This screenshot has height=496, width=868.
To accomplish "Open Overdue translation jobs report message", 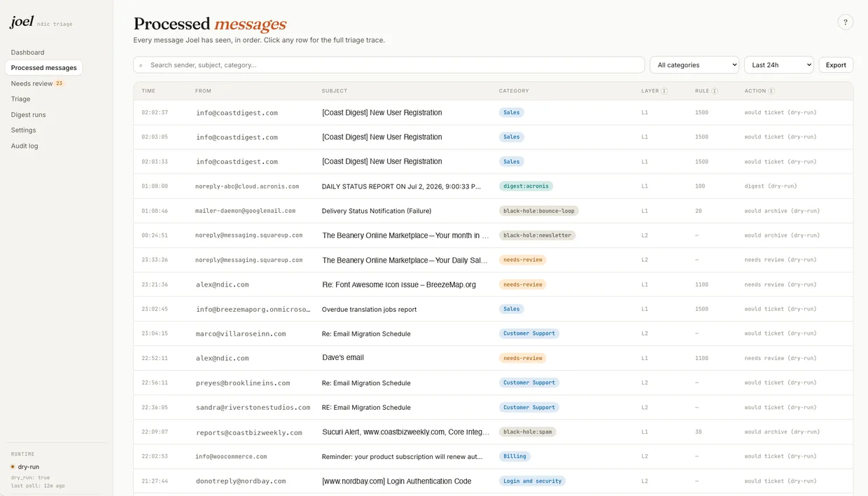I will point(369,309).
